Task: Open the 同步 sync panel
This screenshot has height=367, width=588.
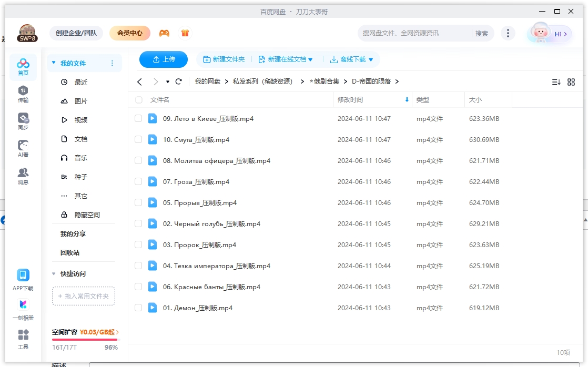Action: [22, 120]
